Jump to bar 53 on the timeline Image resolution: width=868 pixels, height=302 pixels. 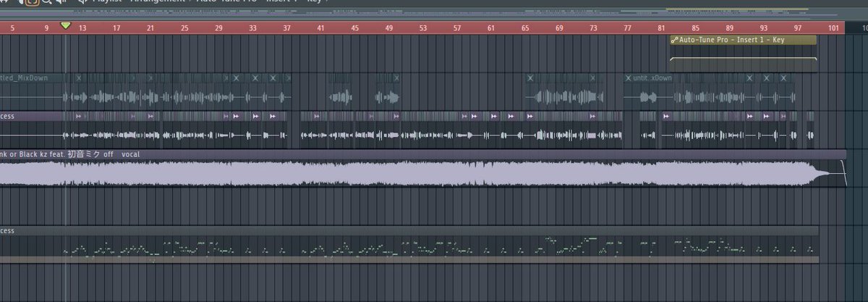[423, 27]
